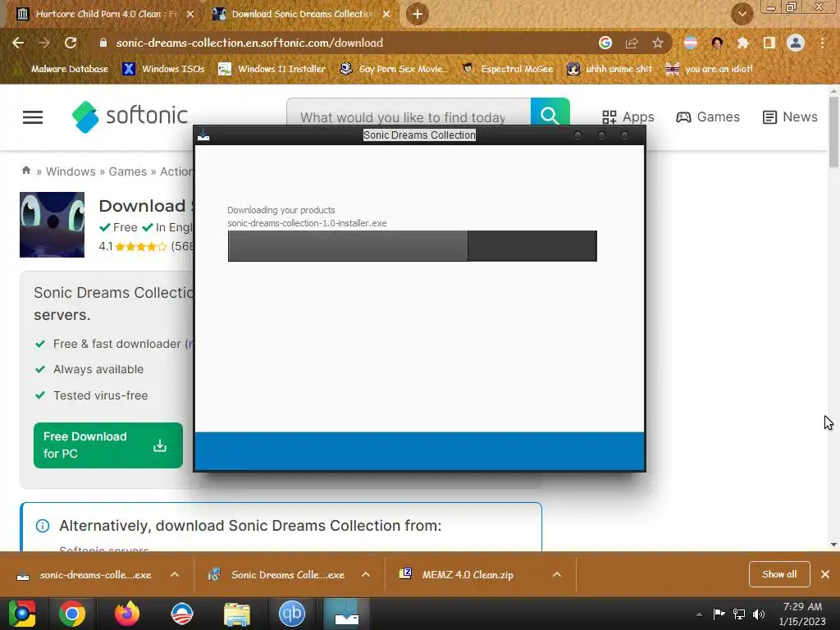Reload the current page
Screen dimensions: 840x630
coord(71,43)
